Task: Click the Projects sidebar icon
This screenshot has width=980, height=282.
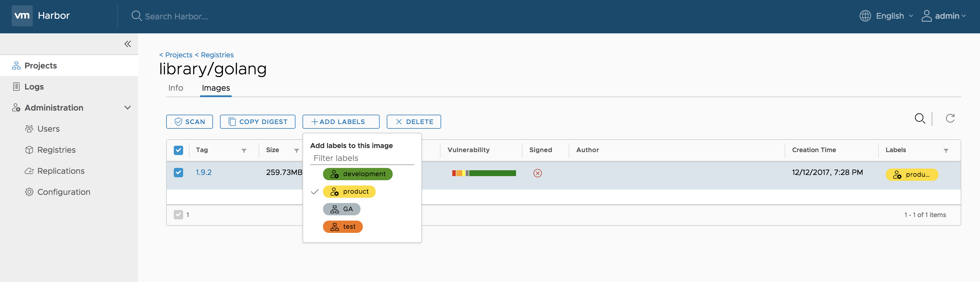Action: pos(16,66)
